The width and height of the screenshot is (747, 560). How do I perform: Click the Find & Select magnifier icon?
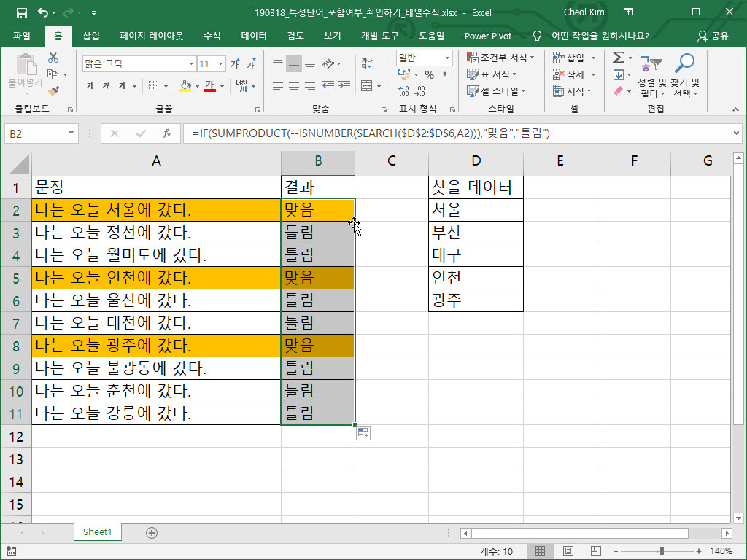[684, 64]
